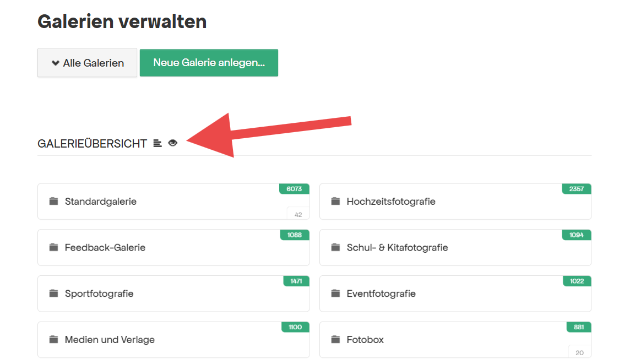
Task: Click the folder icon of Standardgalerie
Action: point(53,202)
